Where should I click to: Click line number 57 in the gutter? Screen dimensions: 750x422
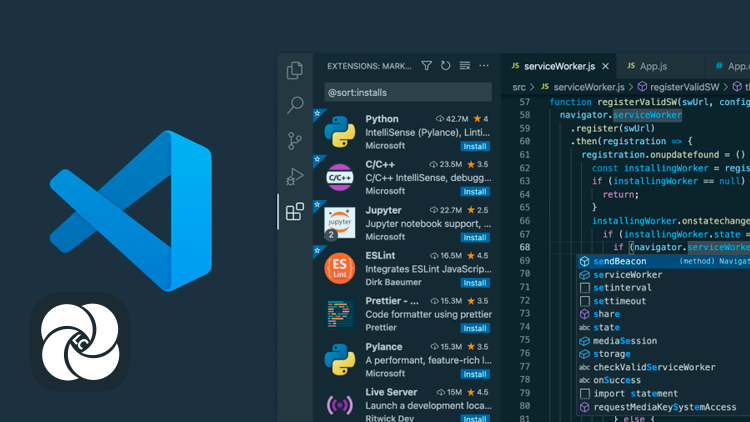click(525, 102)
